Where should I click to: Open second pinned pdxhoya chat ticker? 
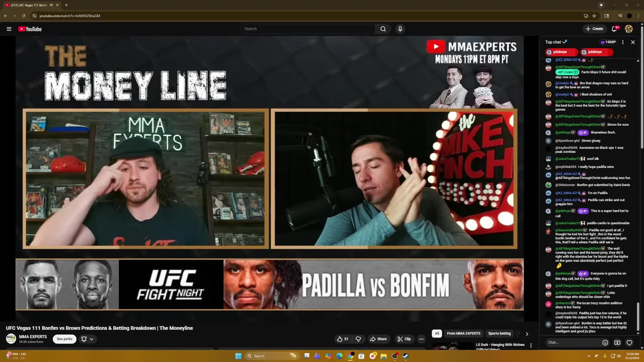[597, 52]
